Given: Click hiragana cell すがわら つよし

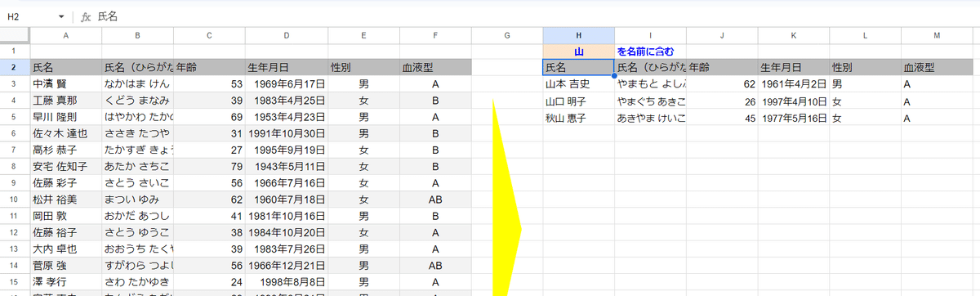Looking at the screenshot, I should 138,266.
